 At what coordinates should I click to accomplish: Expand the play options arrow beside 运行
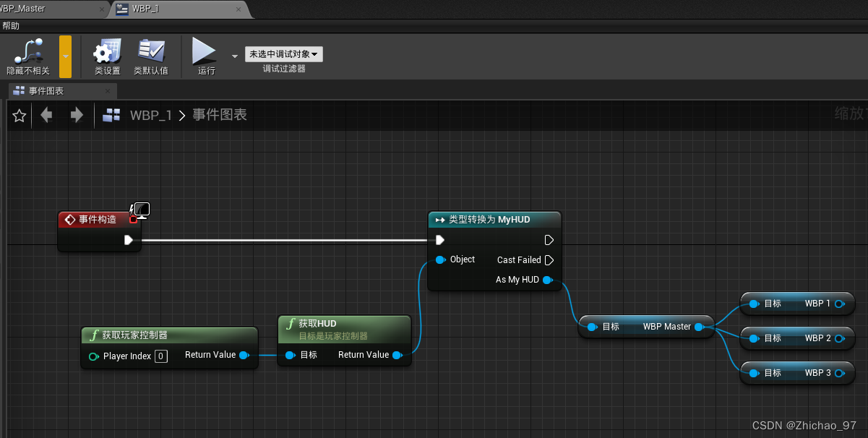(234, 56)
